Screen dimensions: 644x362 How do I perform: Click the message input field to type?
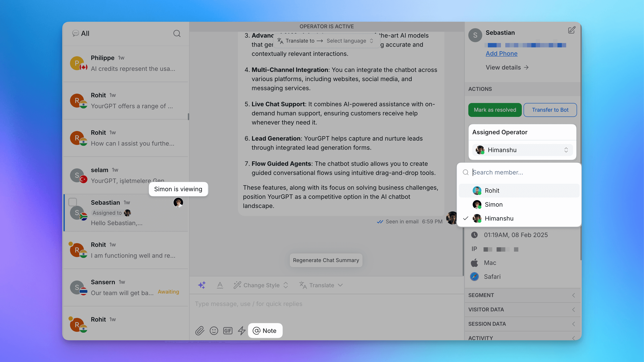coord(326,304)
